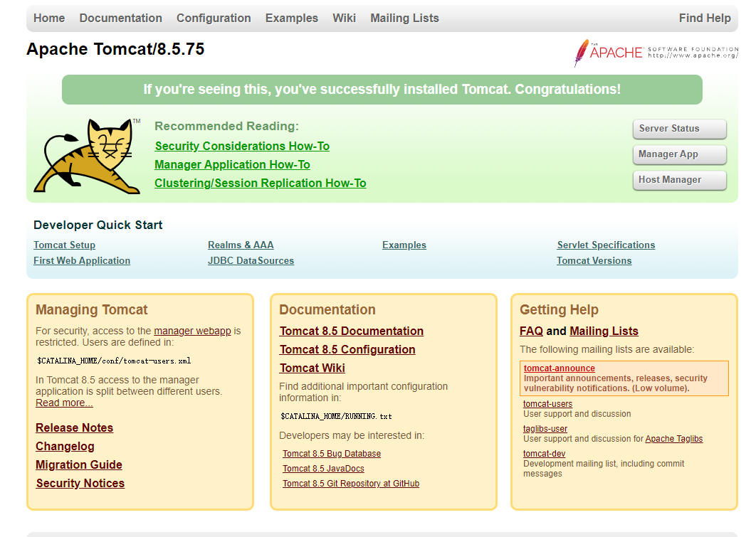Open the Home menu item
The width and height of the screenshot is (756, 537).
(x=49, y=18)
